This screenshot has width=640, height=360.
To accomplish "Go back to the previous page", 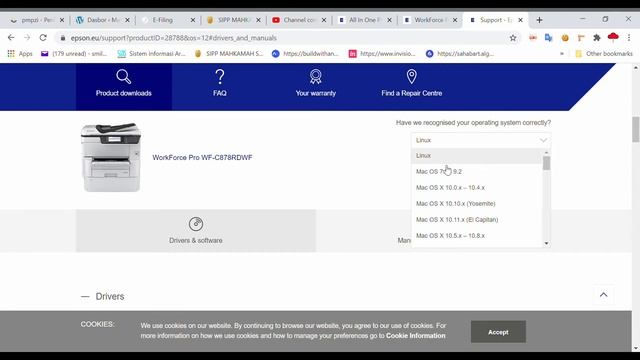I will pyautogui.click(x=11, y=38).
